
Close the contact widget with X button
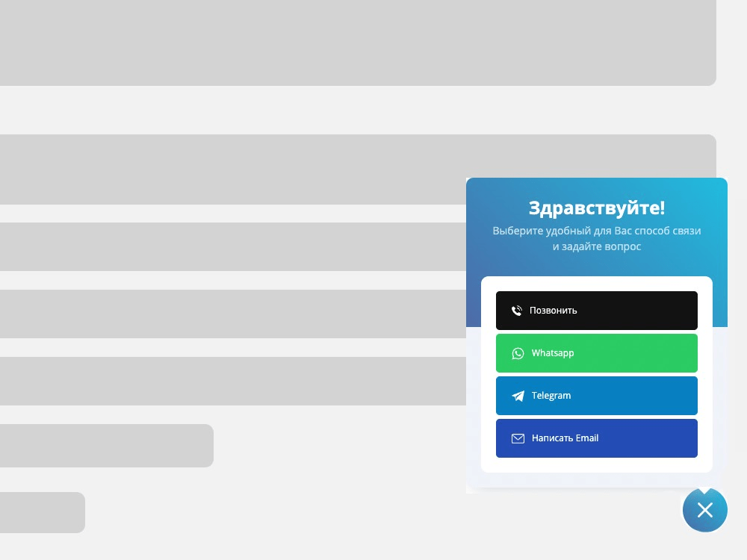(704, 509)
